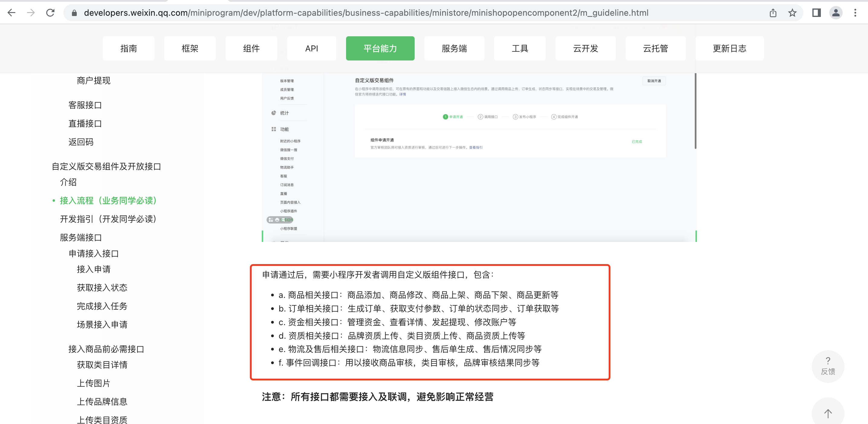868x424 pixels.
Task: Open the 获取接入状态 sidebar link
Action: pos(102,288)
